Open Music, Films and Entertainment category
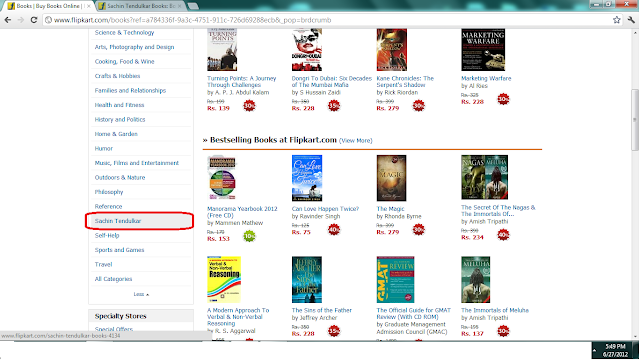 pyautogui.click(x=137, y=163)
